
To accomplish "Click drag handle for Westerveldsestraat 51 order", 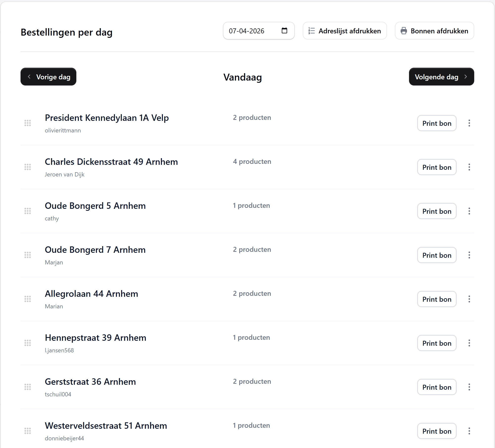I will [x=28, y=431].
